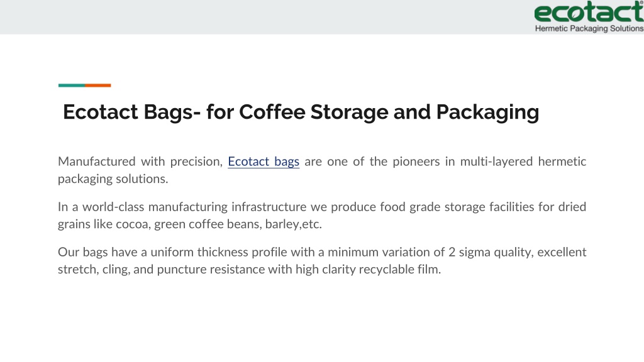This screenshot has width=644, height=362.
Task: Click the ecotact logo in the header
Action: (x=589, y=13)
